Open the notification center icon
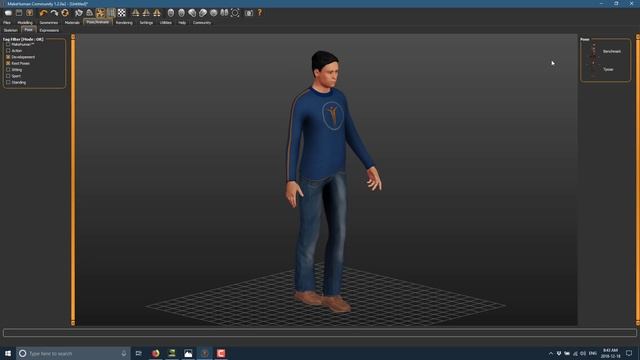640x360 pixels. tap(629, 353)
